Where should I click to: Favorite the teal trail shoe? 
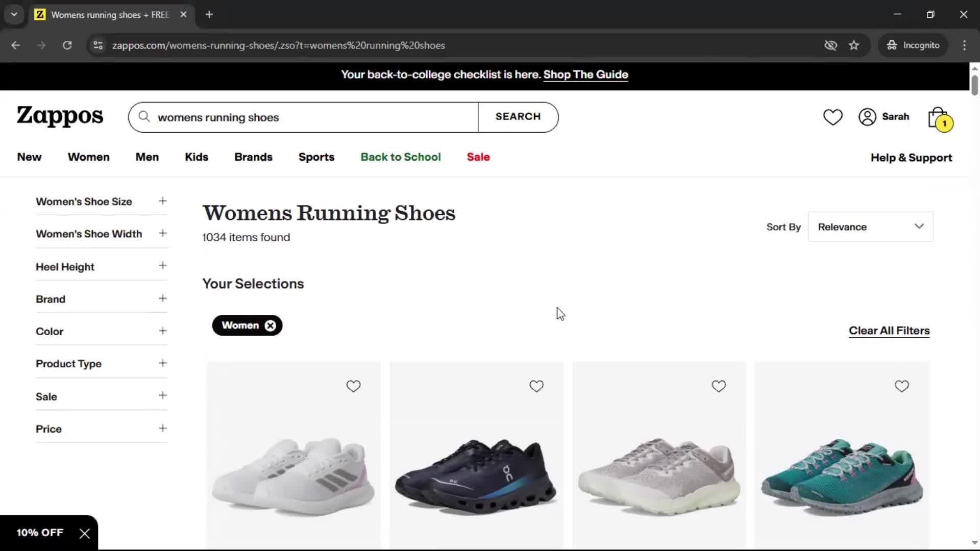(x=901, y=386)
